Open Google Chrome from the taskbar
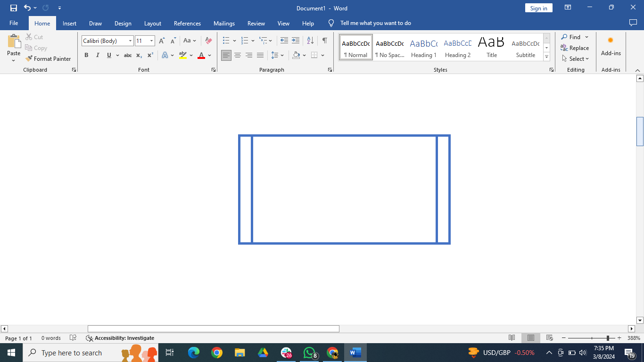Viewport: 644px width, 362px height. point(217,353)
